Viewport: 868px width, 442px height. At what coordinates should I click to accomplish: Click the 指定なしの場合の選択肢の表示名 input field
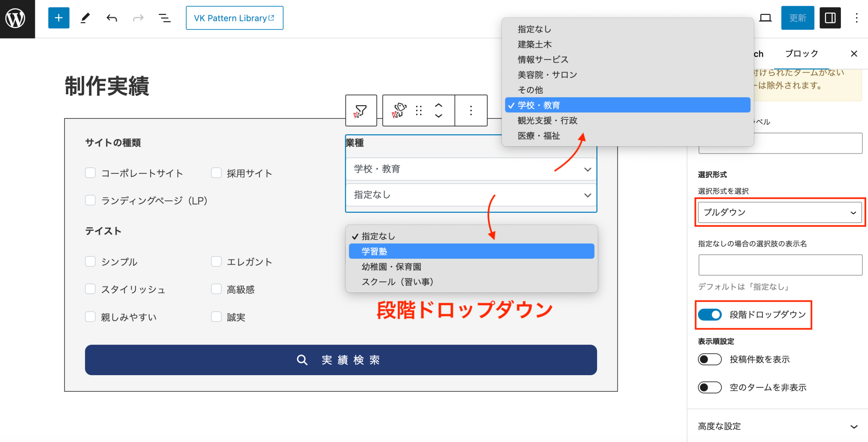point(780,265)
